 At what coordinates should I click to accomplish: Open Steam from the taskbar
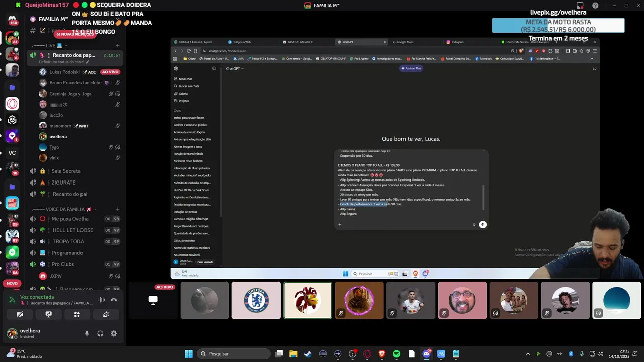[x=308, y=354]
